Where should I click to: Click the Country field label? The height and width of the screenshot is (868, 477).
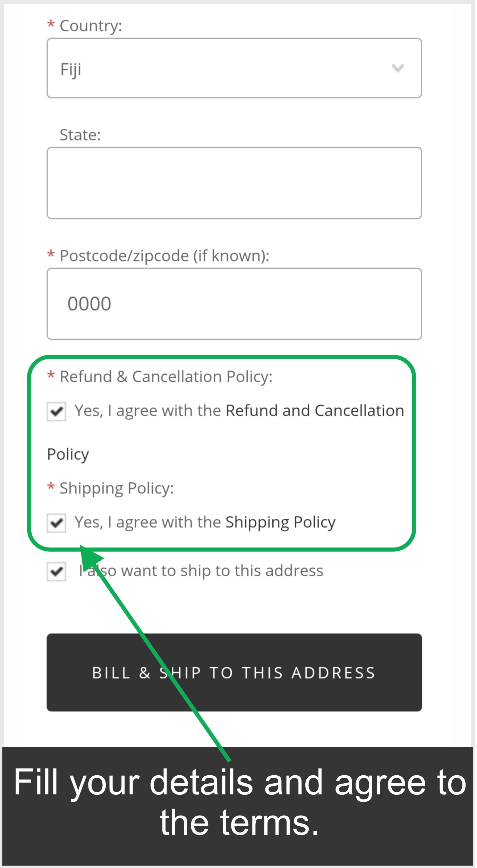click(x=91, y=26)
